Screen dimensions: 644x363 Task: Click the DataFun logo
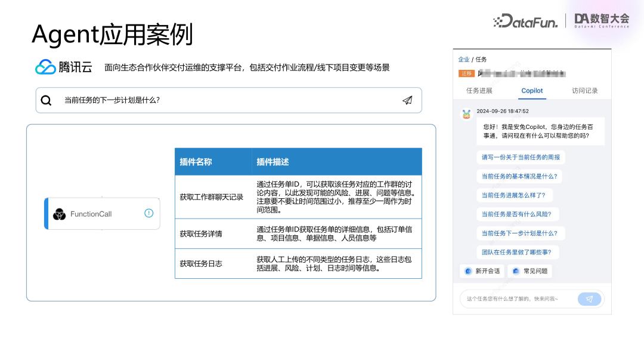[525, 20]
